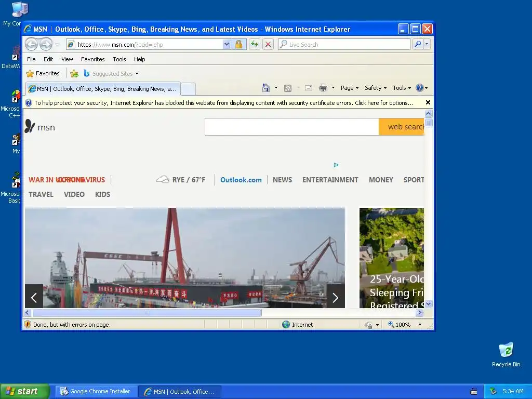Open recent pages dropdown beside Forward button

pos(57,45)
